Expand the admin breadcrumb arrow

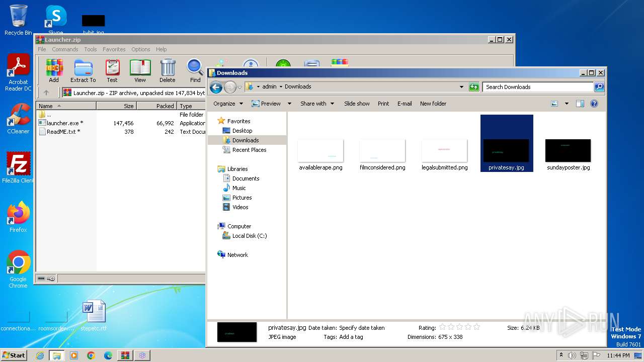(281, 86)
